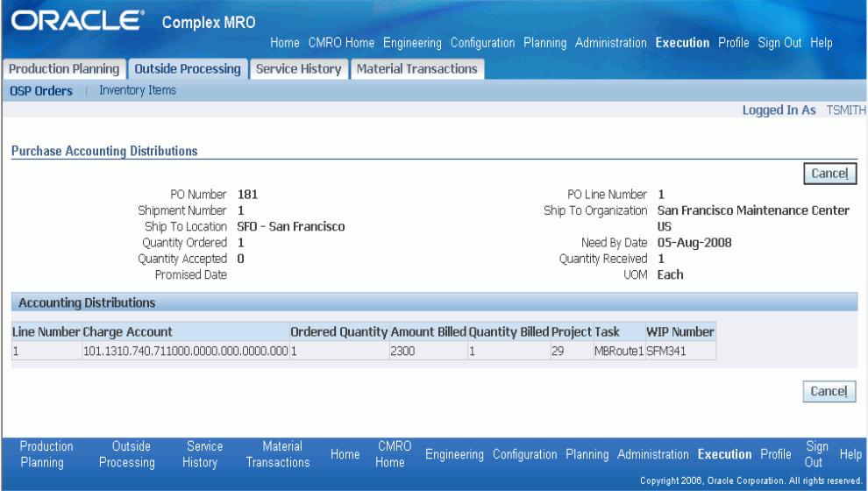Click the Accounting Distributions section header

tap(434, 302)
